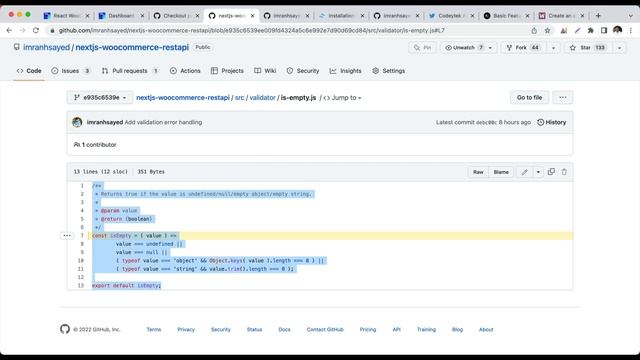
Task: Open browser three-dot menu
Action: tap(631, 30)
